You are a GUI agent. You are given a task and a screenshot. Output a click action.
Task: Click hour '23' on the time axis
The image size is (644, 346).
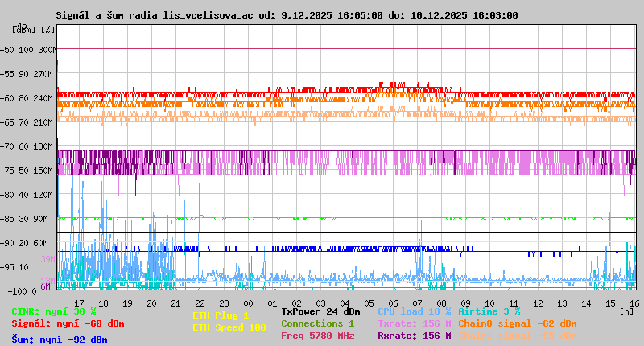click(224, 303)
